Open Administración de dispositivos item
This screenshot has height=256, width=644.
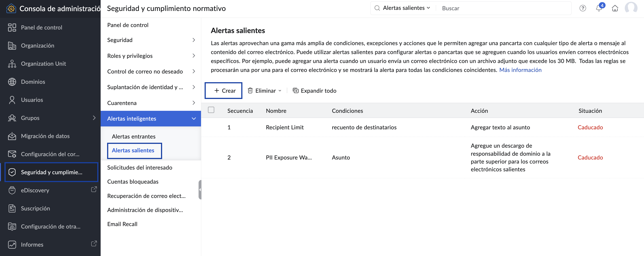pos(145,210)
